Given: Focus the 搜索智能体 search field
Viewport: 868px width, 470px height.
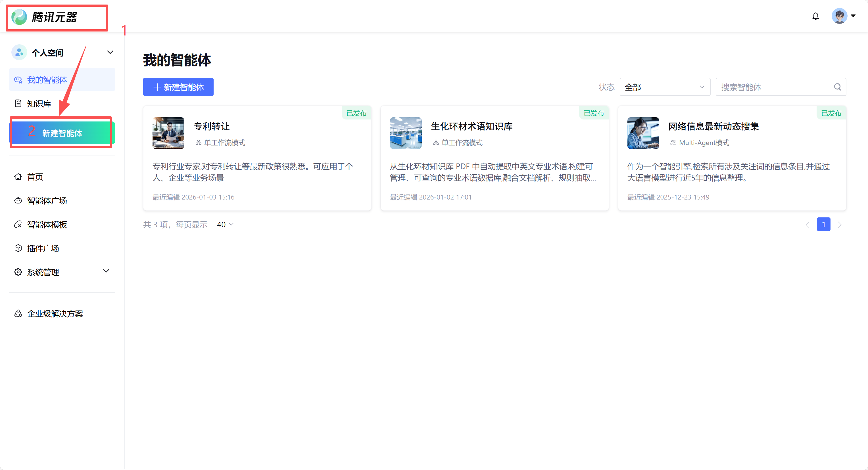Looking at the screenshot, I should point(775,87).
